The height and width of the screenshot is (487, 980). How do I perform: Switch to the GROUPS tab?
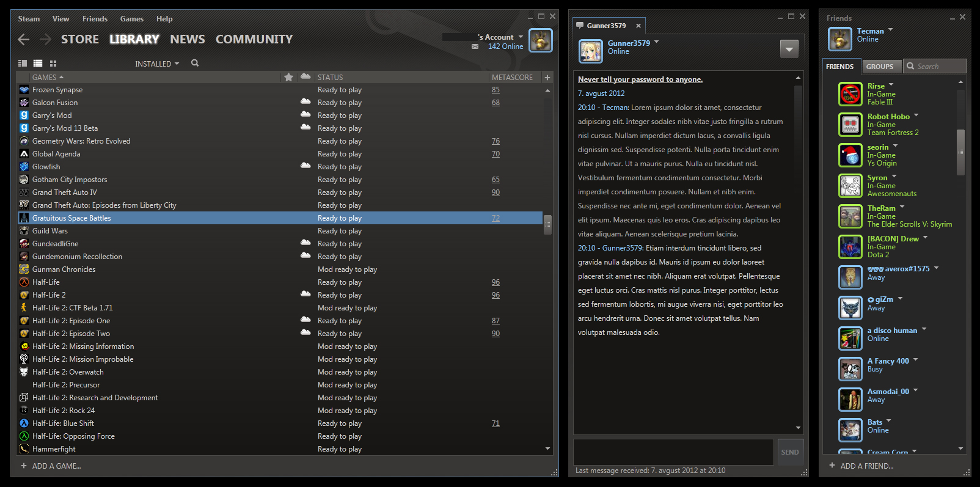pos(879,67)
